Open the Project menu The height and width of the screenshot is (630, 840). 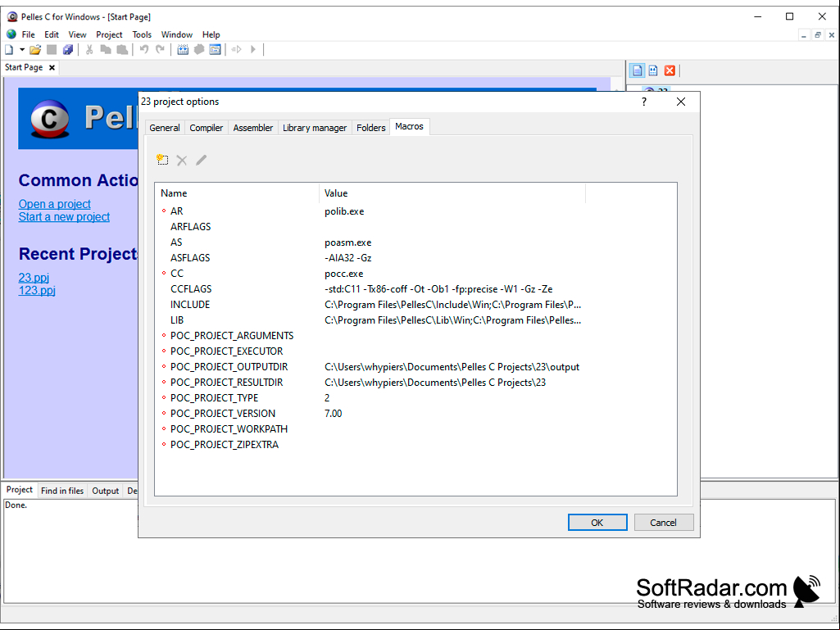(109, 35)
